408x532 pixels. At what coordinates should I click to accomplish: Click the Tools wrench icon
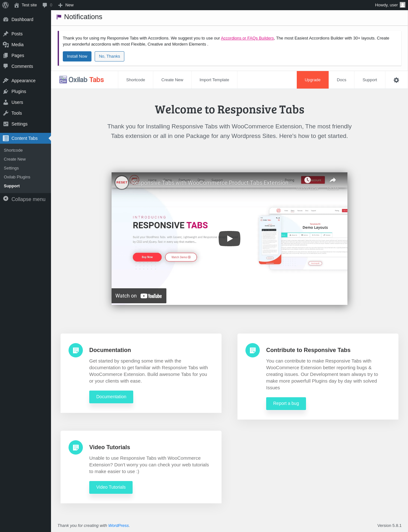(x=6, y=113)
